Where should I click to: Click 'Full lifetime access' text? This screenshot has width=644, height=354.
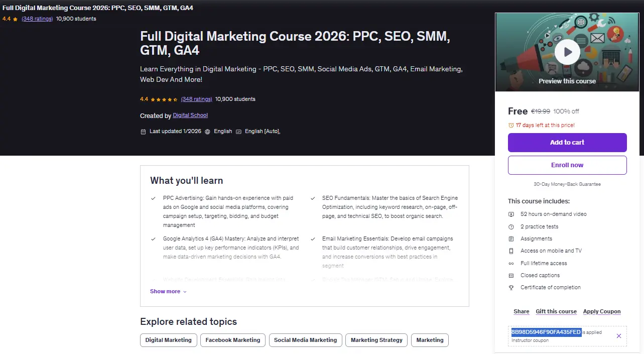pyautogui.click(x=544, y=263)
